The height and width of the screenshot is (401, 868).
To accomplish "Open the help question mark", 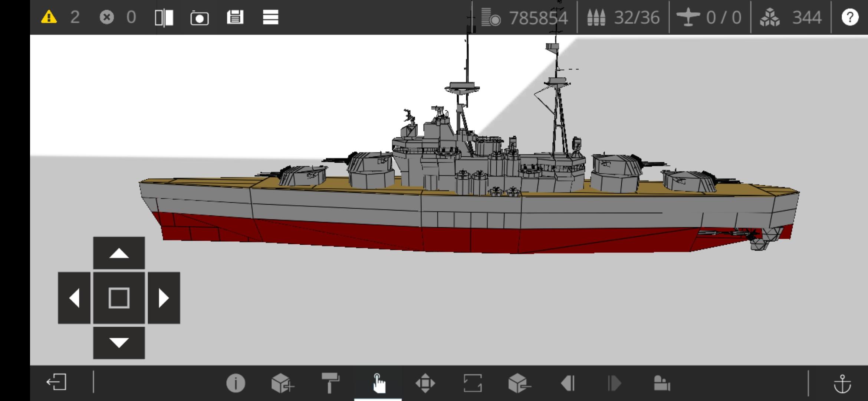I will (850, 17).
